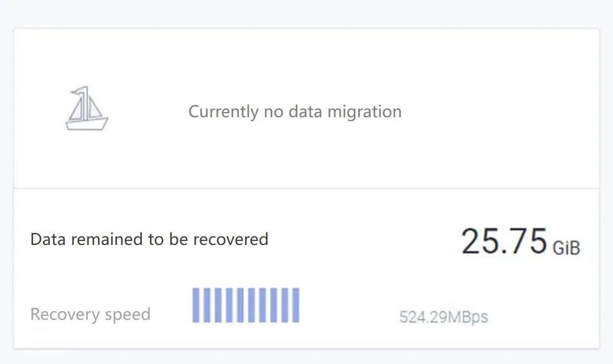This screenshot has width=613, height=364.
Task: Select the 524.29MBps speed reading
Action: tap(443, 317)
